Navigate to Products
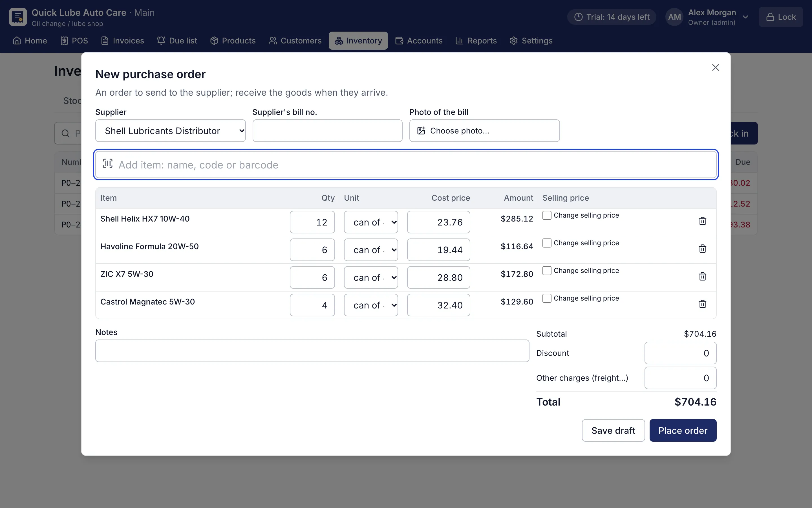Screen dimensions: 812x508 point(233,41)
